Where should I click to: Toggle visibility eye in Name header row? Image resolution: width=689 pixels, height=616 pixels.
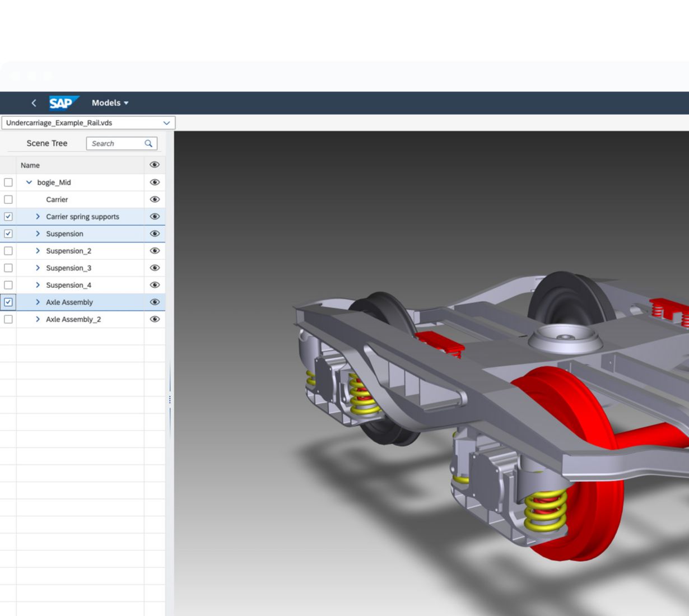(155, 165)
